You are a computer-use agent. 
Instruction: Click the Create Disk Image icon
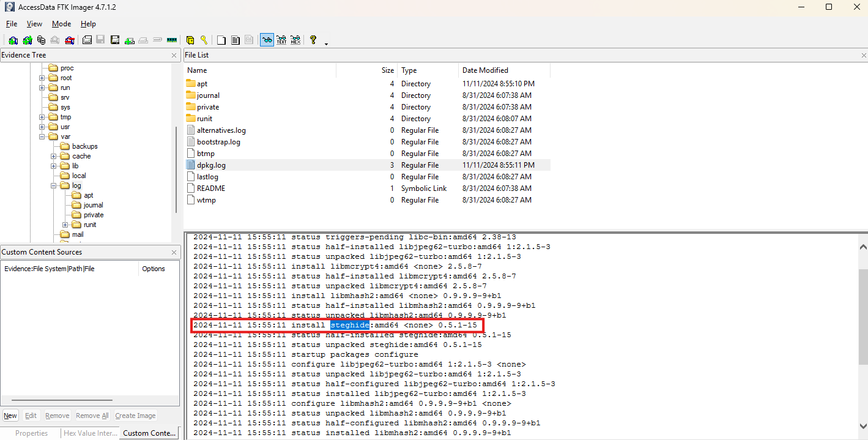(x=87, y=40)
